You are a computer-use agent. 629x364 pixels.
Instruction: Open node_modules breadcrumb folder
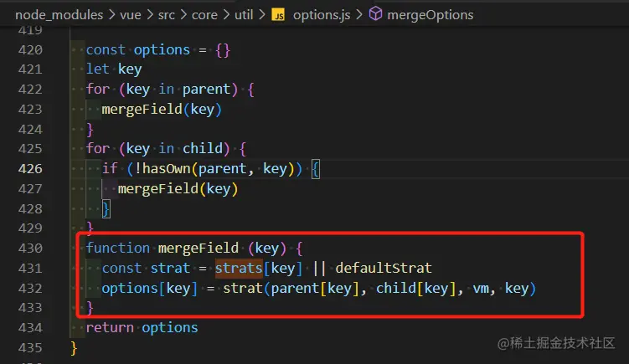click(x=55, y=14)
